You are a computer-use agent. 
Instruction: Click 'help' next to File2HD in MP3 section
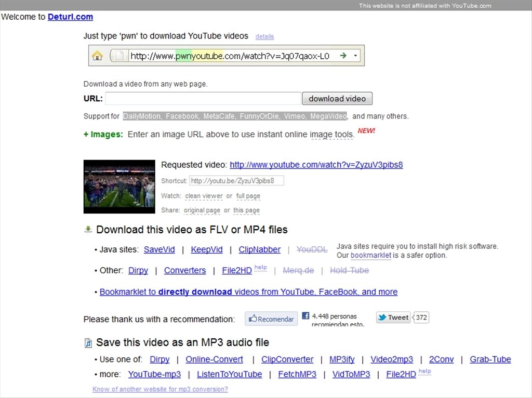pyautogui.click(x=425, y=371)
